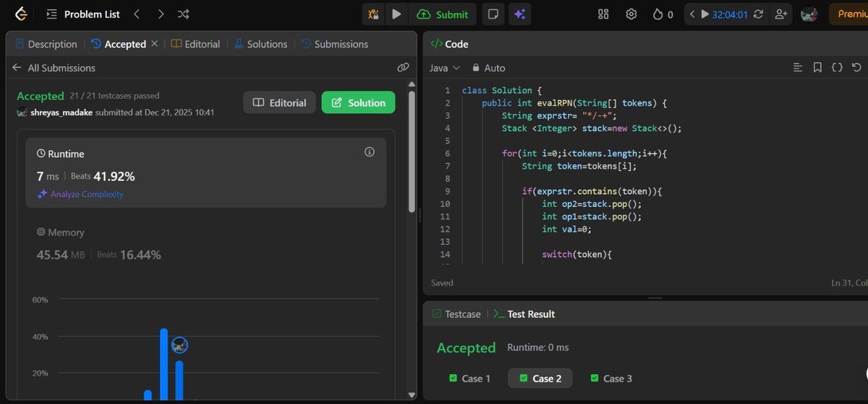The width and height of the screenshot is (868, 404).
Task: Go to the next problem
Action: click(x=161, y=14)
